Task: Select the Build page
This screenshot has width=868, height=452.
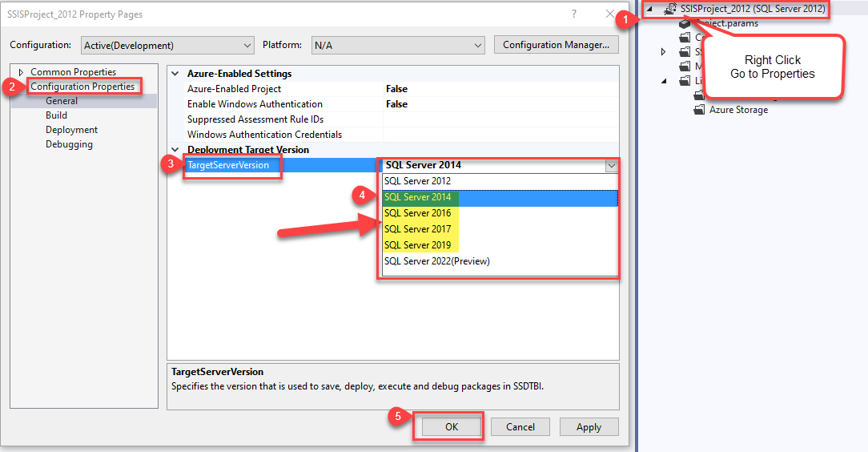Action: (x=57, y=115)
